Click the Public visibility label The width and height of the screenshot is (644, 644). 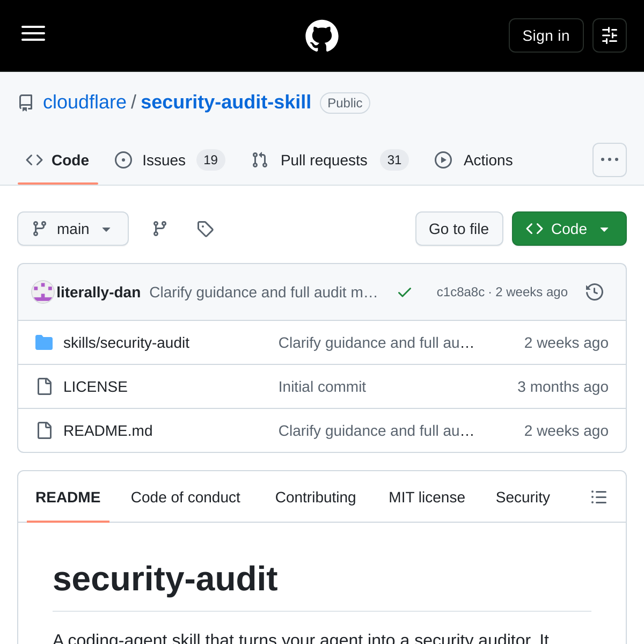(345, 103)
